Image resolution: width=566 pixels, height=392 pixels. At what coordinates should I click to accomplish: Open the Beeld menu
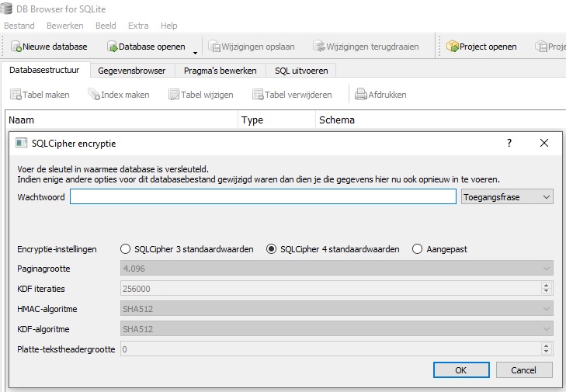[106, 26]
